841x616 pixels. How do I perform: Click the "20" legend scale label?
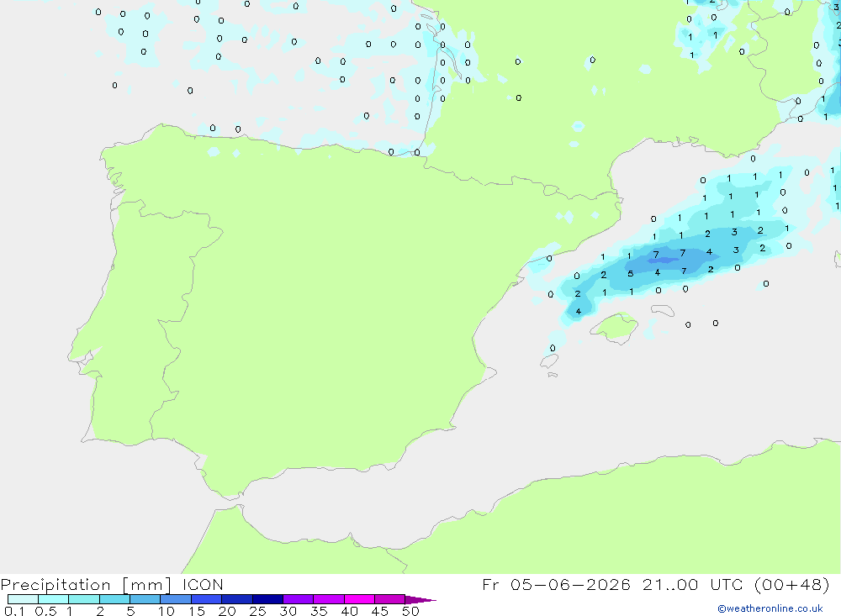coord(227,611)
